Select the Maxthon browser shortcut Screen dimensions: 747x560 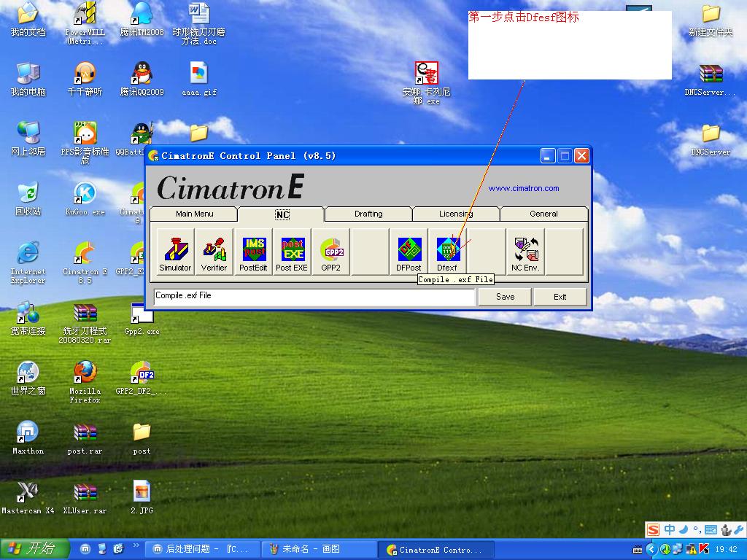(x=28, y=437)
